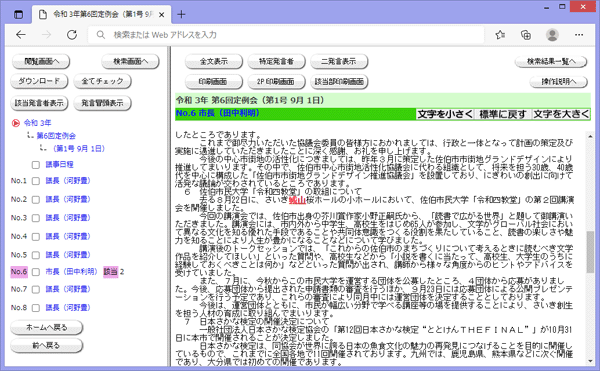The width and height of the screenshot is (600, 371).
Task: Open the 該当部印刷画面 button
Action: point(339,81)
